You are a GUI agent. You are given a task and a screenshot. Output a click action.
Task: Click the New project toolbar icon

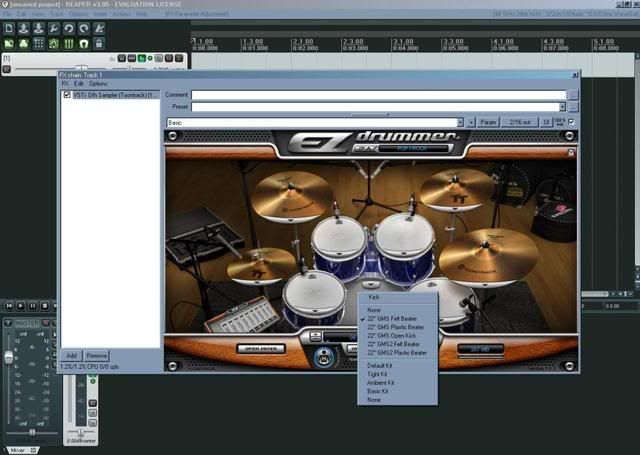tap(9, 29)
